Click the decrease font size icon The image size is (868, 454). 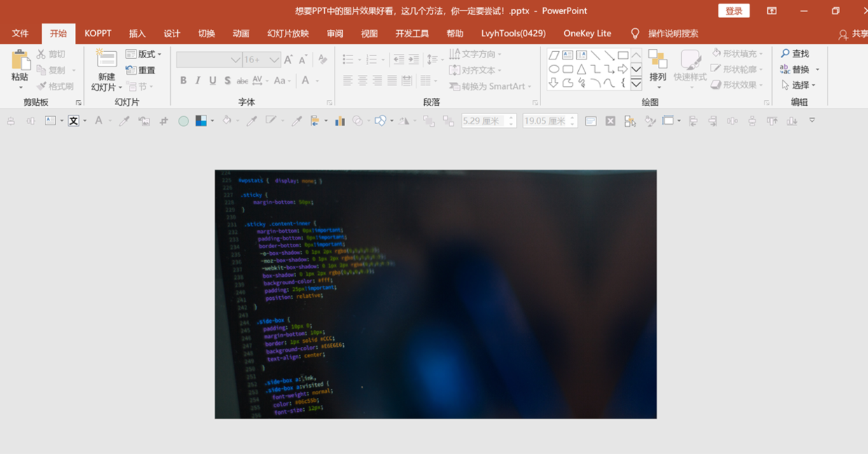point(303,60)
